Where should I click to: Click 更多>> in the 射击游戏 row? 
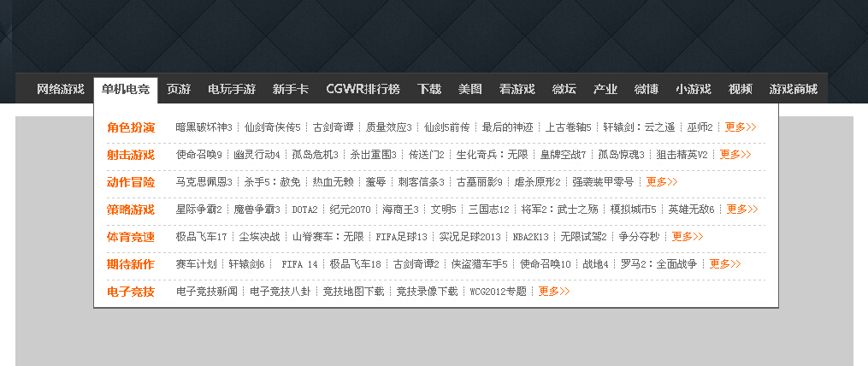coord(735,155)
